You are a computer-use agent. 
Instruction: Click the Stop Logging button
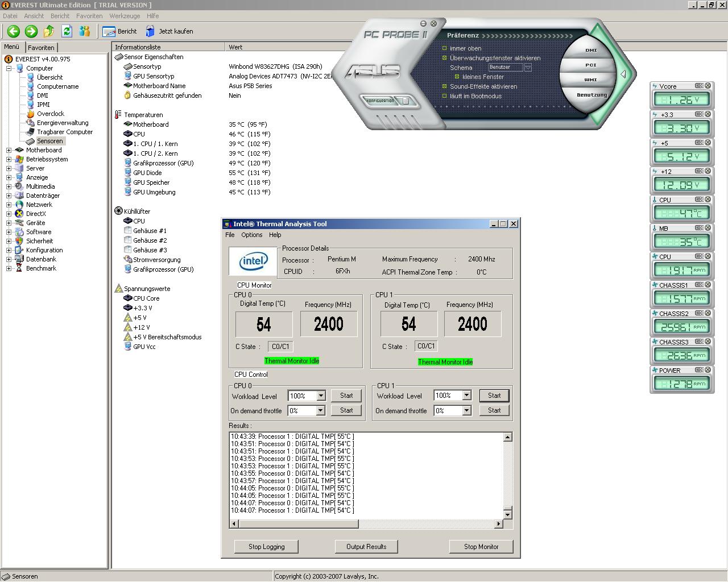click(267, 547)
